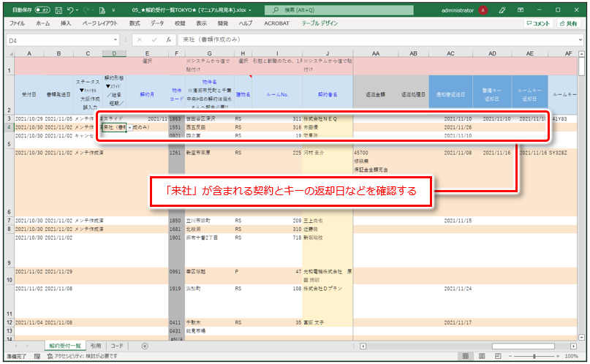Select row 7 header

pos(10,220)
